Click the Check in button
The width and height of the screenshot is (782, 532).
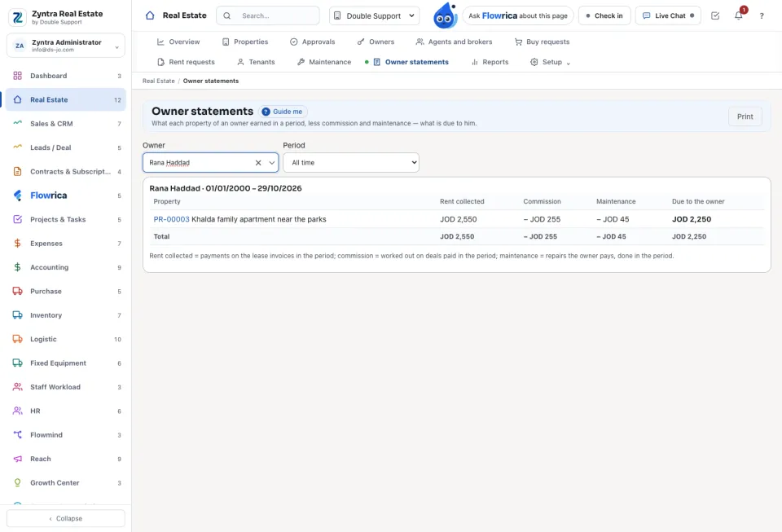tap(604, 16)
